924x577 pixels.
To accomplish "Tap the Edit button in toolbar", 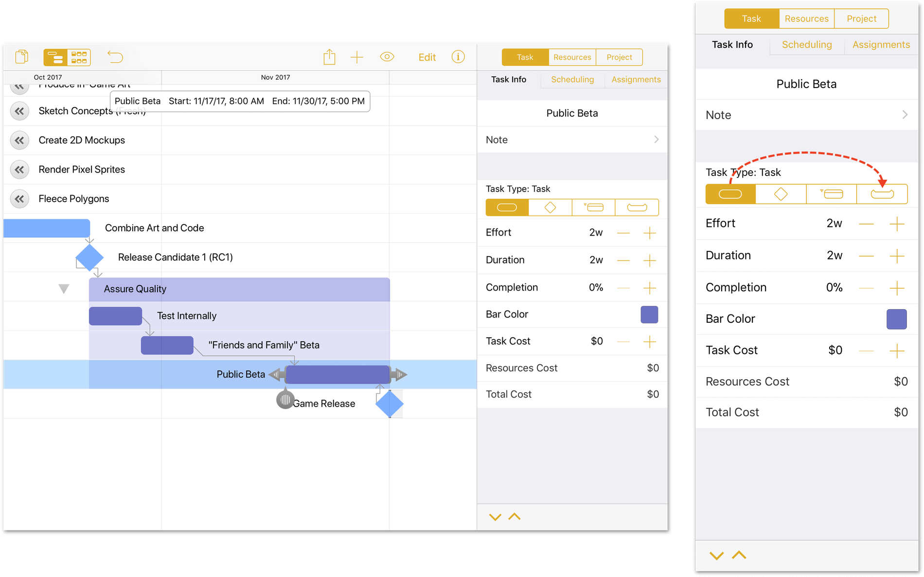I will tap(427, 57).
